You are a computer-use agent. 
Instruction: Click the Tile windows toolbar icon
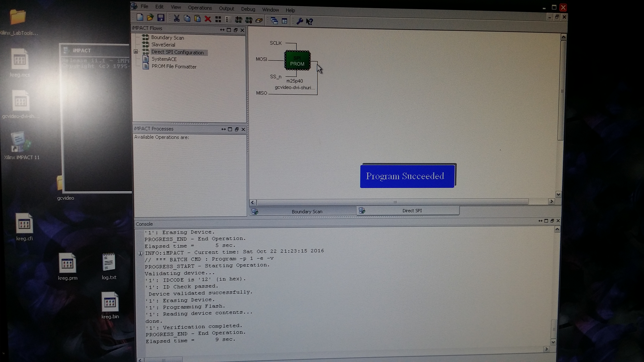[x=285, y=21]
